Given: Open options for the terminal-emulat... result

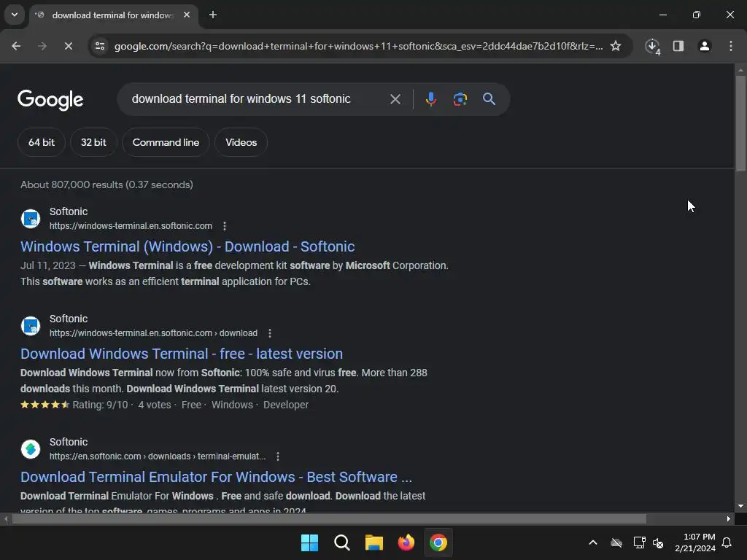Looking at the screenshot, I should click(x=278, y=456).
